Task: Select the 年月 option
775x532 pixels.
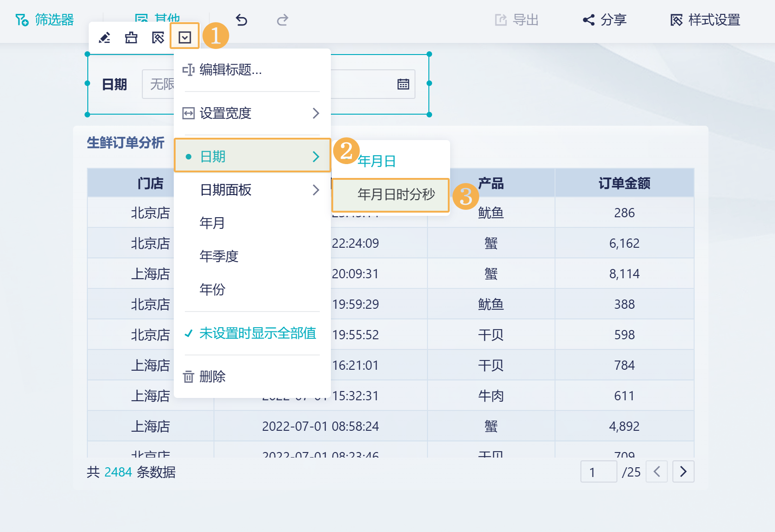Action: [x=252, y=223]
